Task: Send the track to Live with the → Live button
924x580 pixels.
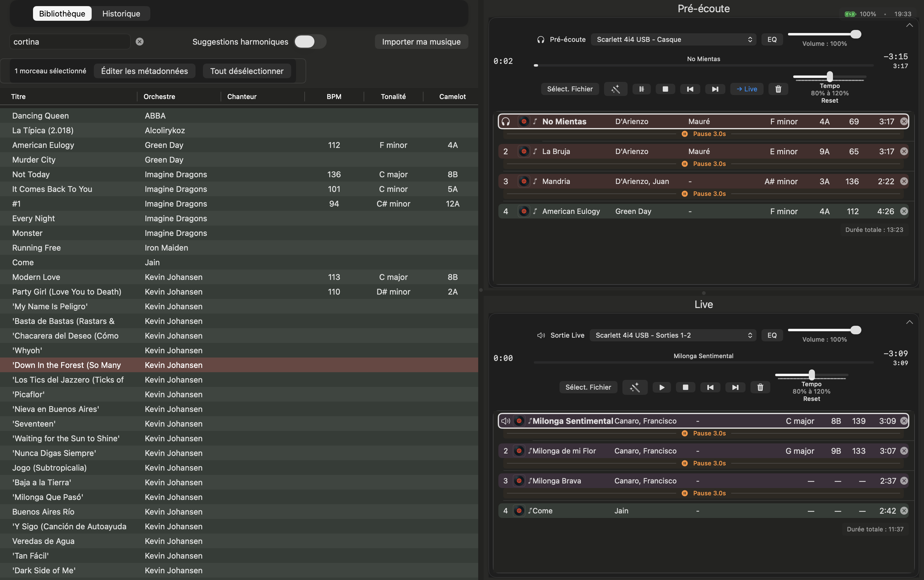Action: point(746,89)
